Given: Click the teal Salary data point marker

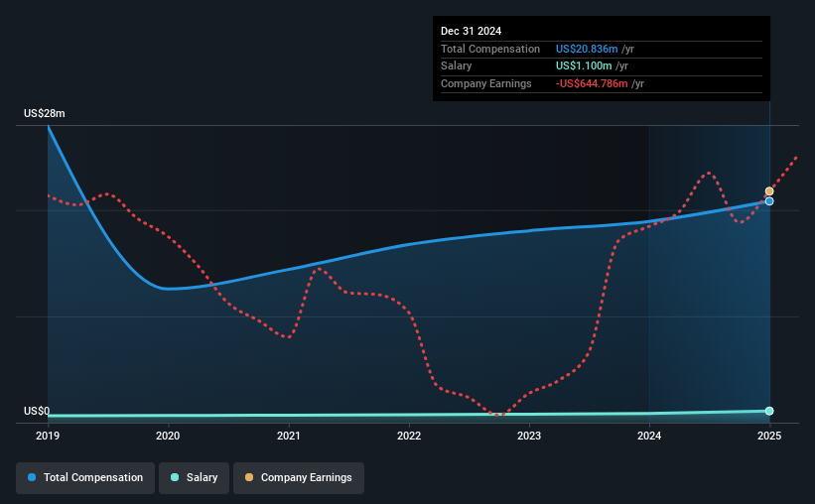Looking at the screenshot, I should (769, 411).
